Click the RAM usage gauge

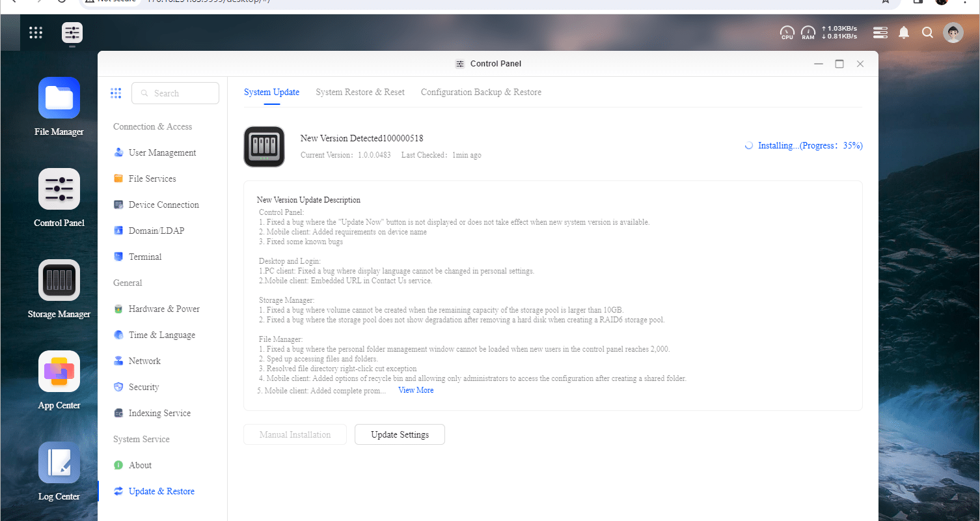pyautogui.click(x=808, y=33)
